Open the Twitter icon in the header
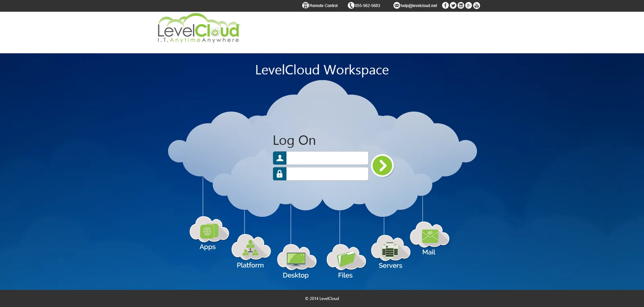The image size is (644, 307). [453, 5]
